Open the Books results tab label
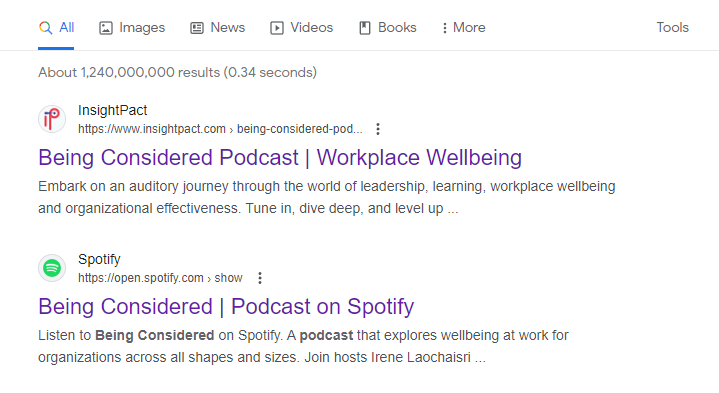 [397, 28]
